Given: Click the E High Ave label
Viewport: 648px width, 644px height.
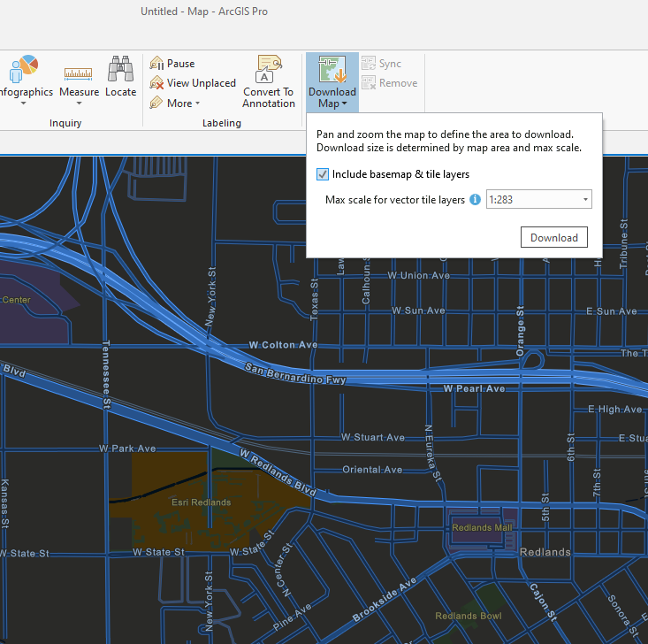Looking at the screenshot, I should click(x=615, y=409).
